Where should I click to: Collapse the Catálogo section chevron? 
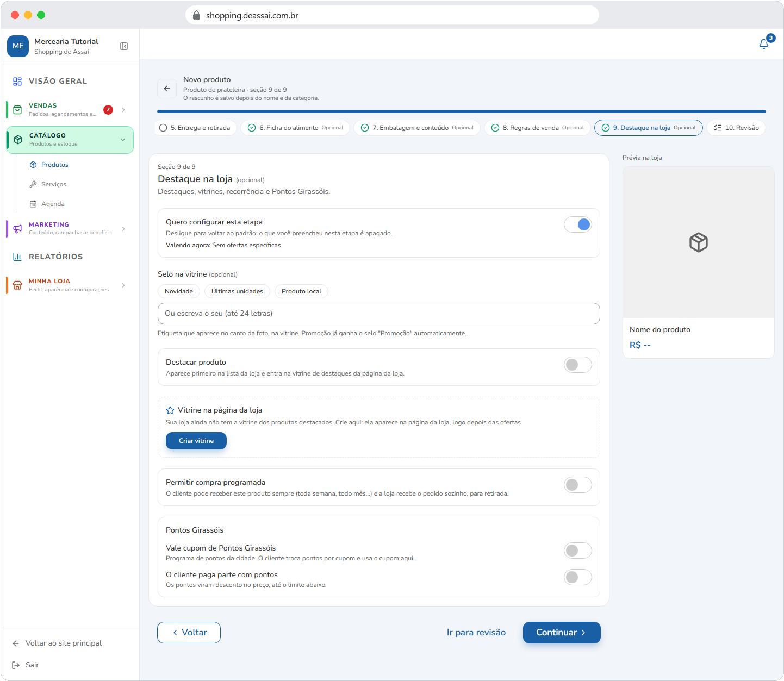[123, 140]
